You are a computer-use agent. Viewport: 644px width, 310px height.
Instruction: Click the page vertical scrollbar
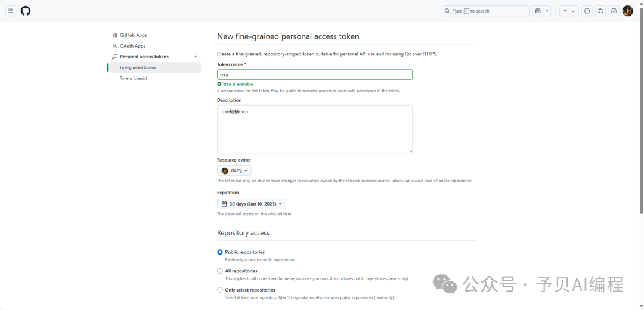click(640, 119)
